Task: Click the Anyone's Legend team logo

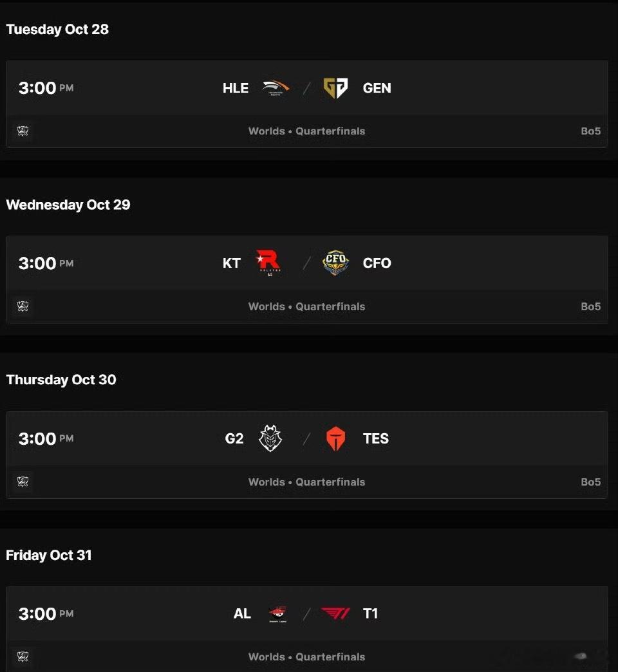Action: coord(277,613)
